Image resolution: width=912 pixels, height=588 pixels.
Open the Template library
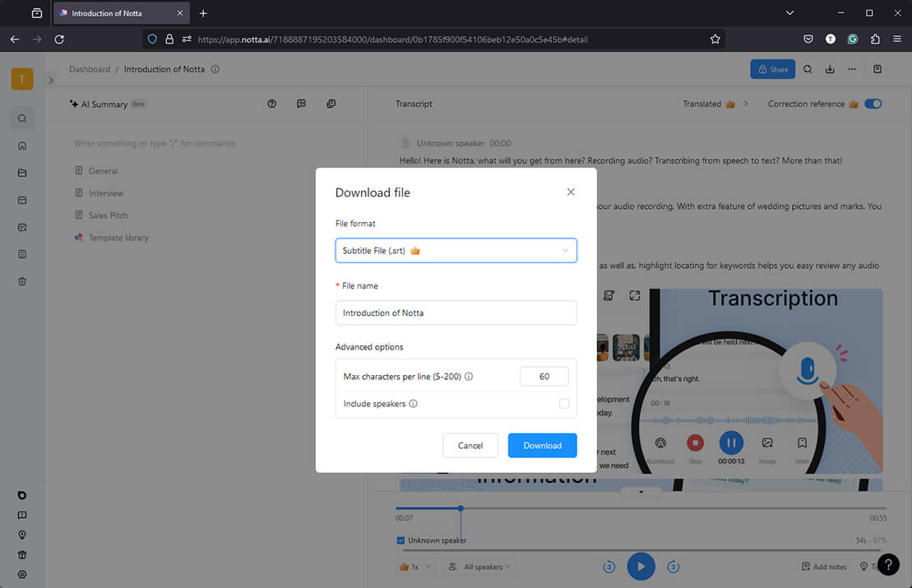112,238
